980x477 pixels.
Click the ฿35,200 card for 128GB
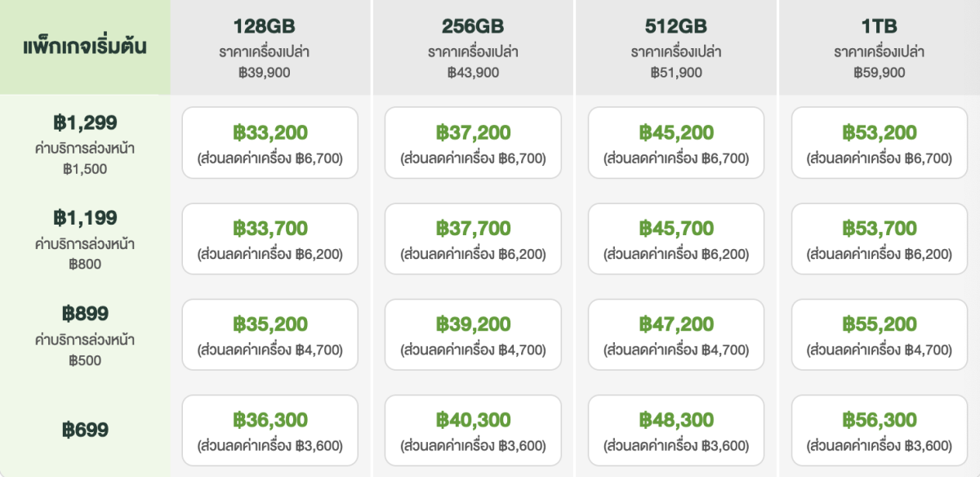(x=269, y=335)
